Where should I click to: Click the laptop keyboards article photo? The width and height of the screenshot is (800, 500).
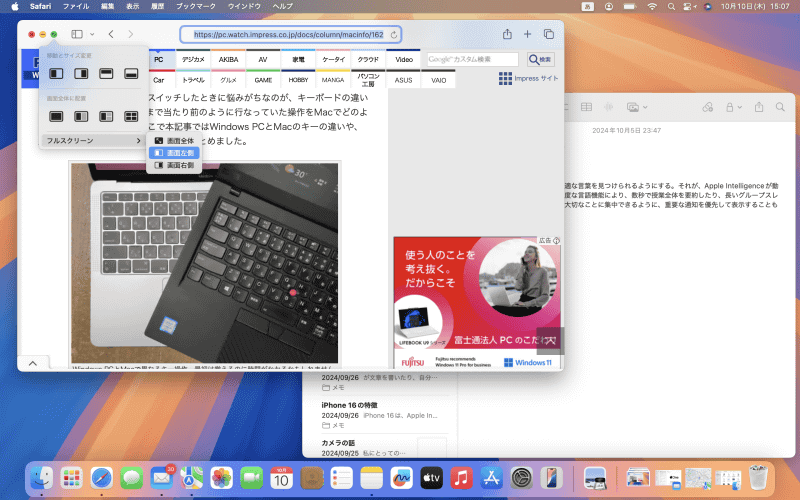pos(205,263)
